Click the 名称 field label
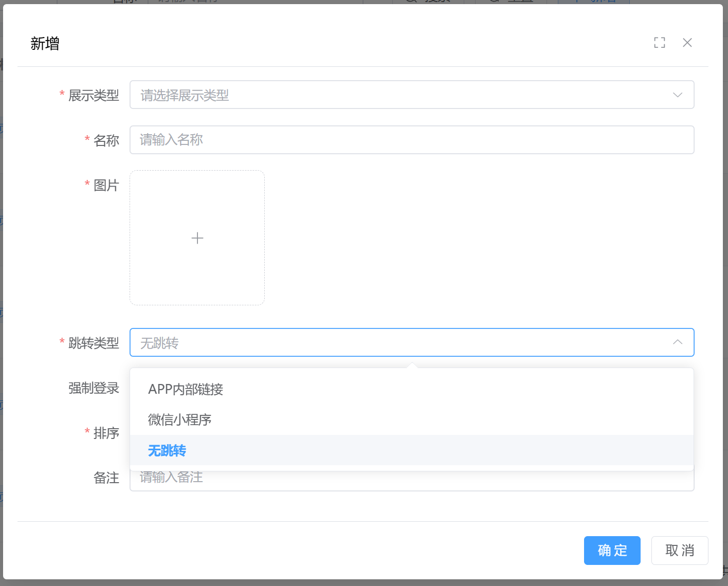The image size is (728, 586). 106,140
